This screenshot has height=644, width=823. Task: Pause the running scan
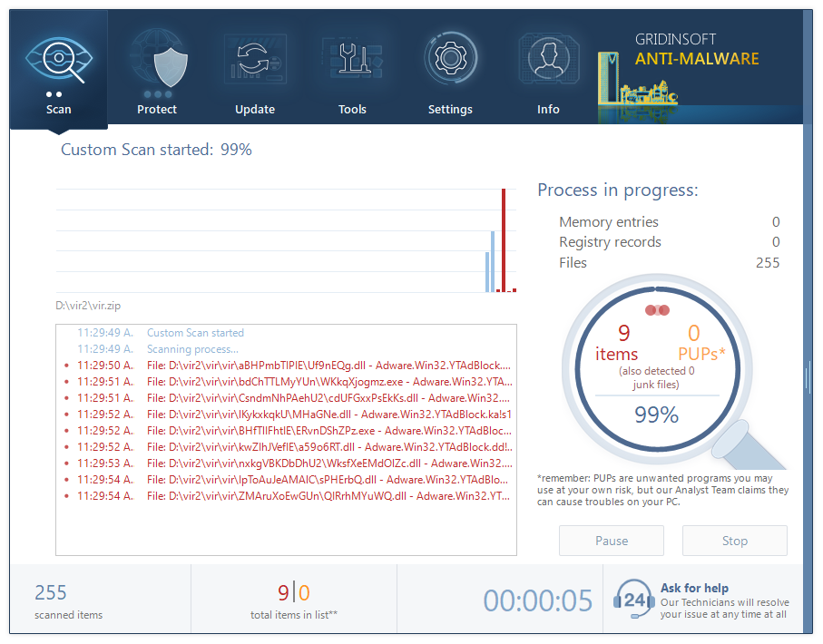(x=612, y=541)
